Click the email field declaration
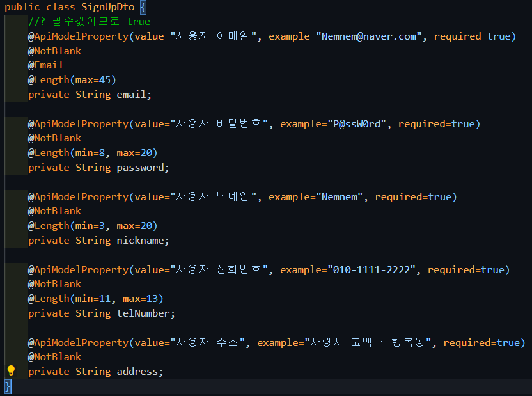532x396 pixels. pos(90,95)
